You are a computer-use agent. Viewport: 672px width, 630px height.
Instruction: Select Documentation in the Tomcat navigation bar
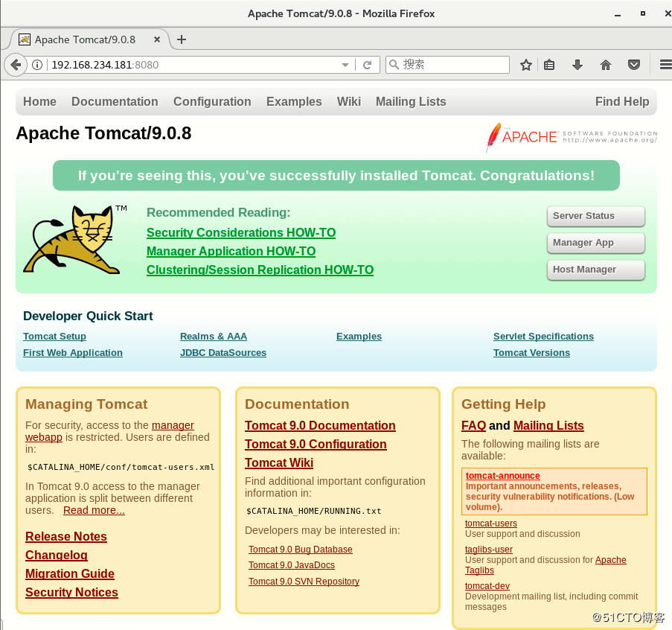coord(115,101)
